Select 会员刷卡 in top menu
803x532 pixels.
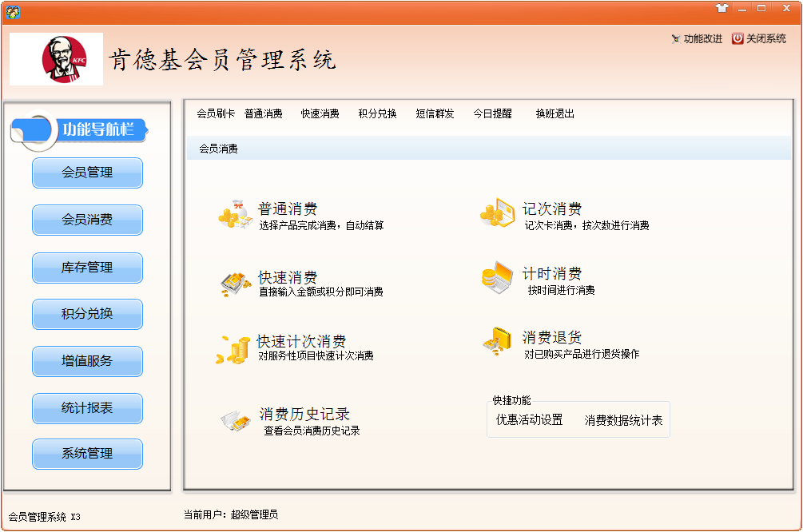point(216,113)
